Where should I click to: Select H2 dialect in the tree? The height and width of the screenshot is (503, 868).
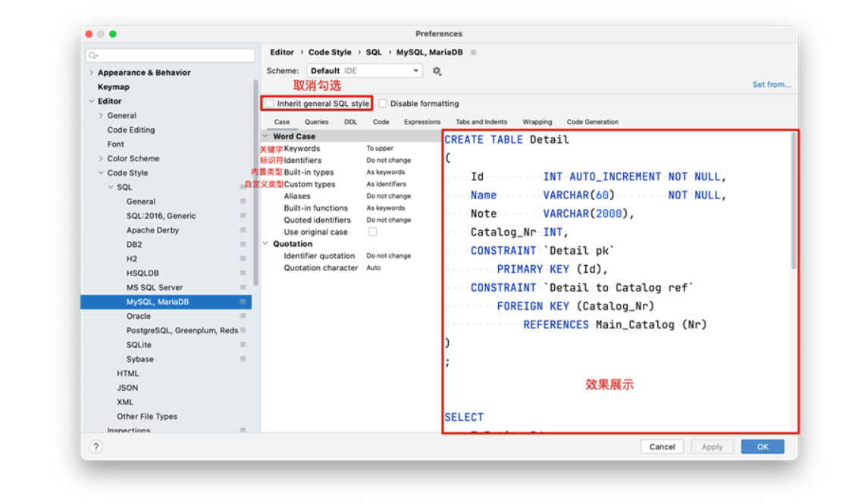coord(132,259)
